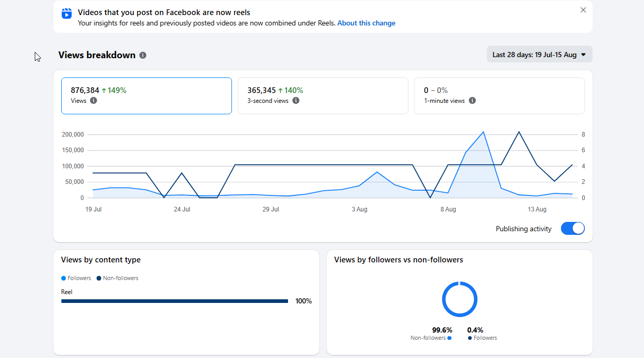Image resolution: width=644 pixels, height=358 pixels.
Task: Click the green up arrow beside 149%
Action: pos(104,90)
